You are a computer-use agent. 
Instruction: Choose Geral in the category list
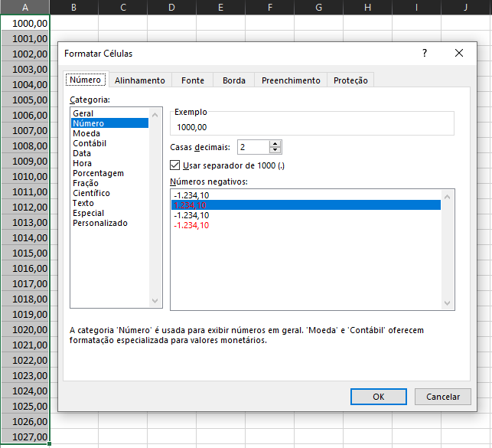(x=110, y=113)
